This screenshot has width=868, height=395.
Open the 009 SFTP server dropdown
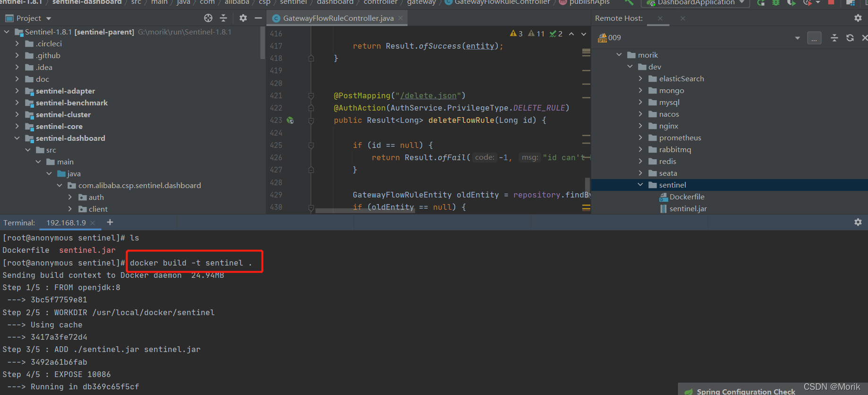click(x=798, y=38)
